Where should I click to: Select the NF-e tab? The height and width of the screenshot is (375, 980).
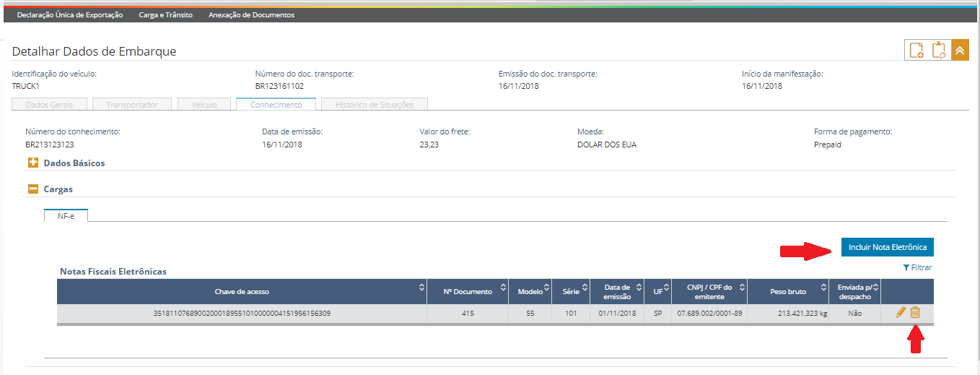66,216
